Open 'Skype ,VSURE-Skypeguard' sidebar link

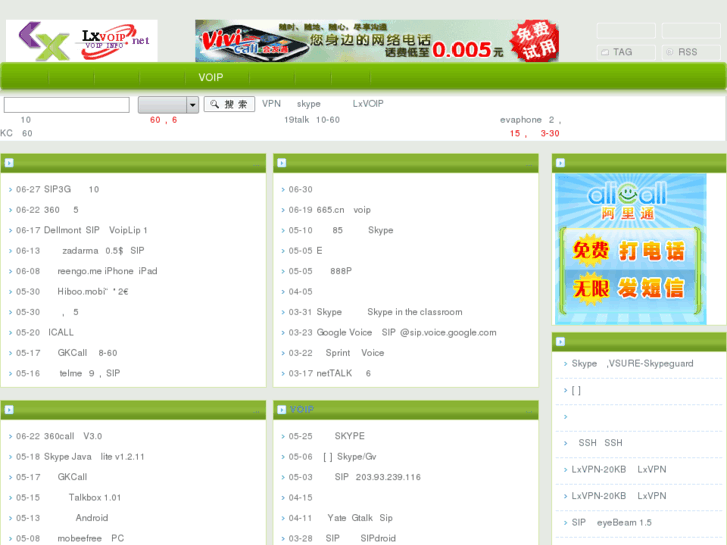point(632,363)
